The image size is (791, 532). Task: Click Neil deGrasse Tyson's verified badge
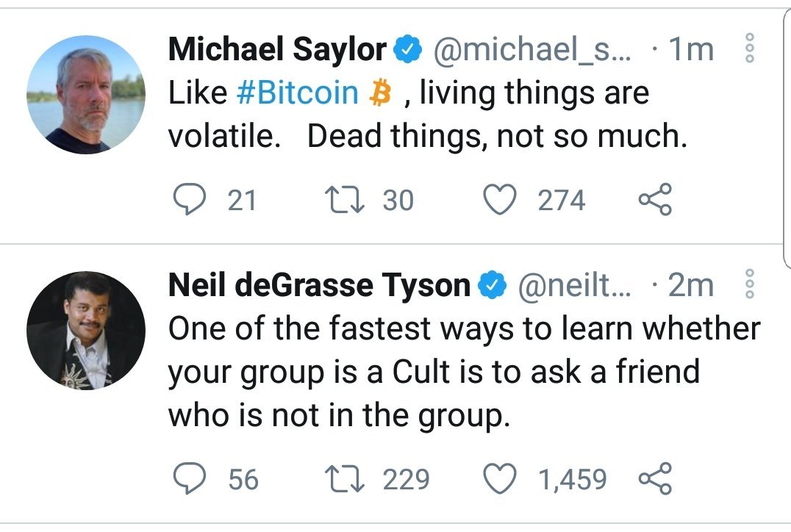click(493, 285)
